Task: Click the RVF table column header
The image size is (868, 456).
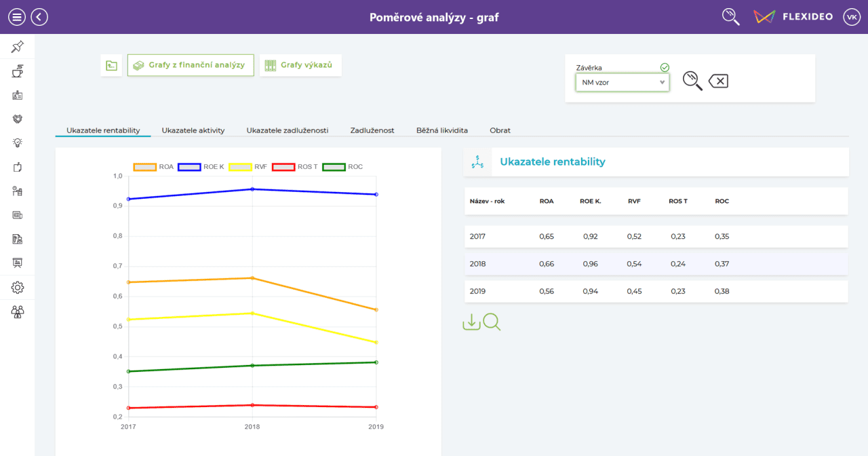Action: (634, 201)
